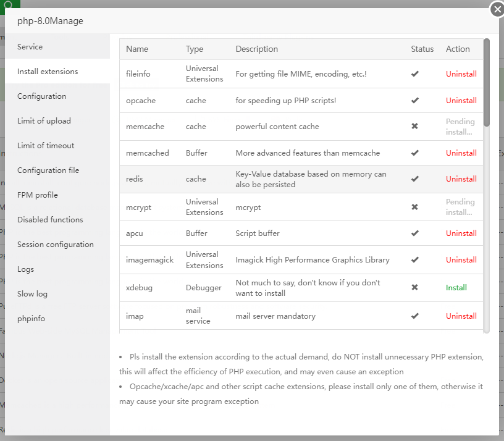Install the xdebug extension
504x441 pixels.
[x=456, y=287]
